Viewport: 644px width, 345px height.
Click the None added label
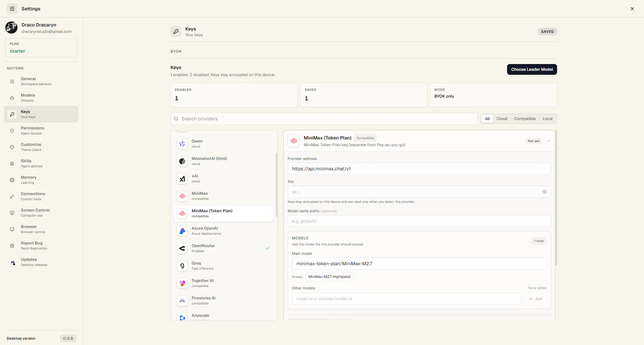537,288
